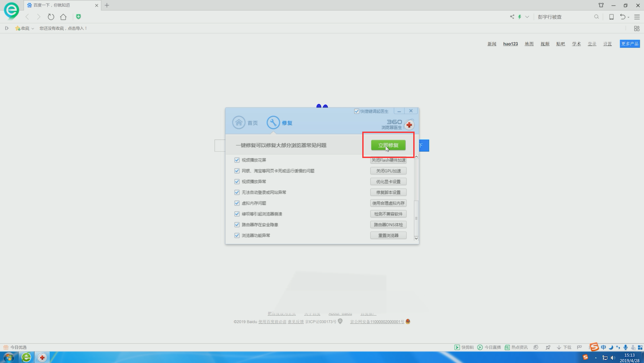Open Baidu 地图 link

(x=529, y=44)
